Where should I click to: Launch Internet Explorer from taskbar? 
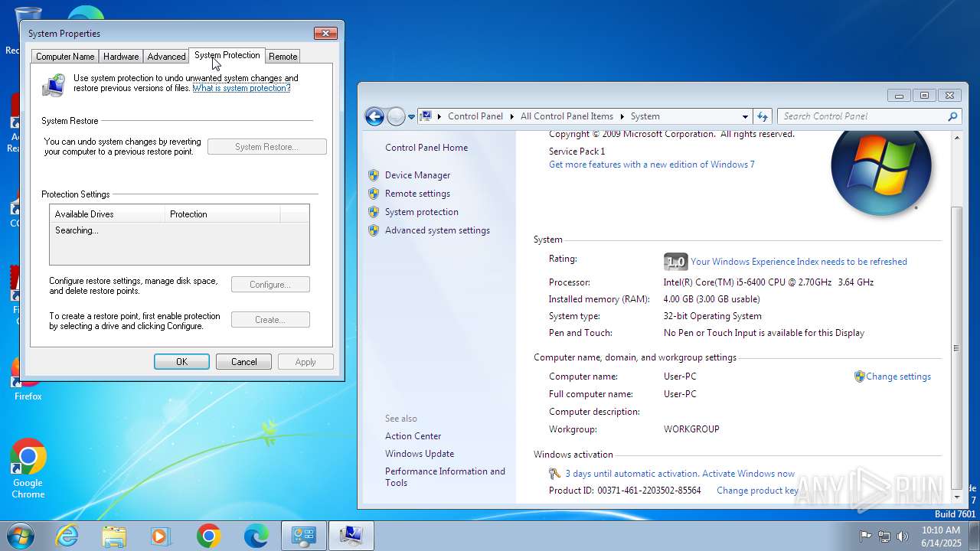click(67, 536)
